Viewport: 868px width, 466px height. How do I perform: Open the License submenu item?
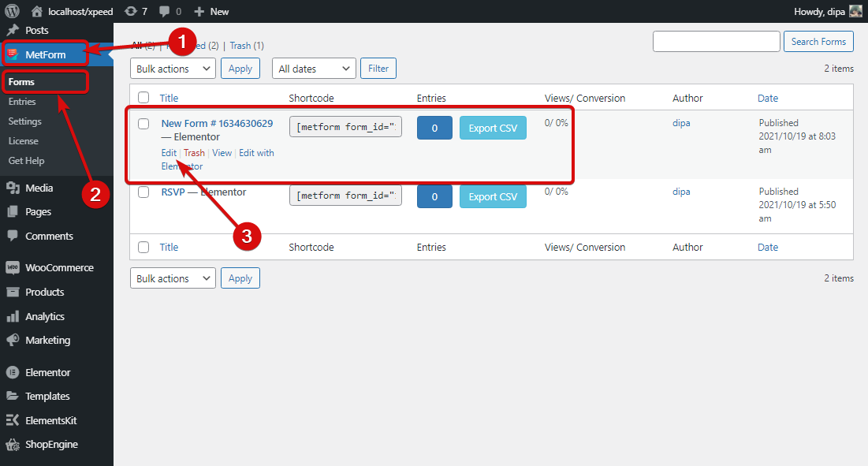pos(23,141)
